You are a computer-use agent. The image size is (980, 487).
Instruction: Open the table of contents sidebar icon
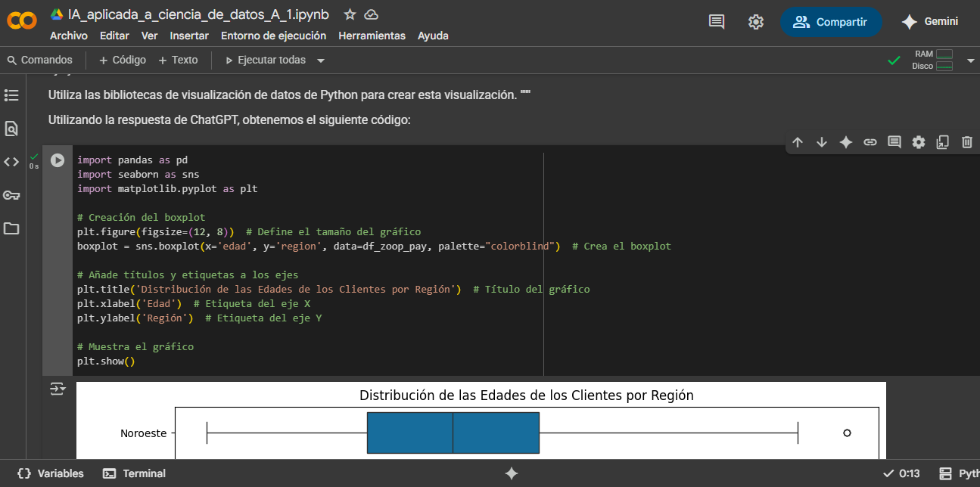pos(11,95)
